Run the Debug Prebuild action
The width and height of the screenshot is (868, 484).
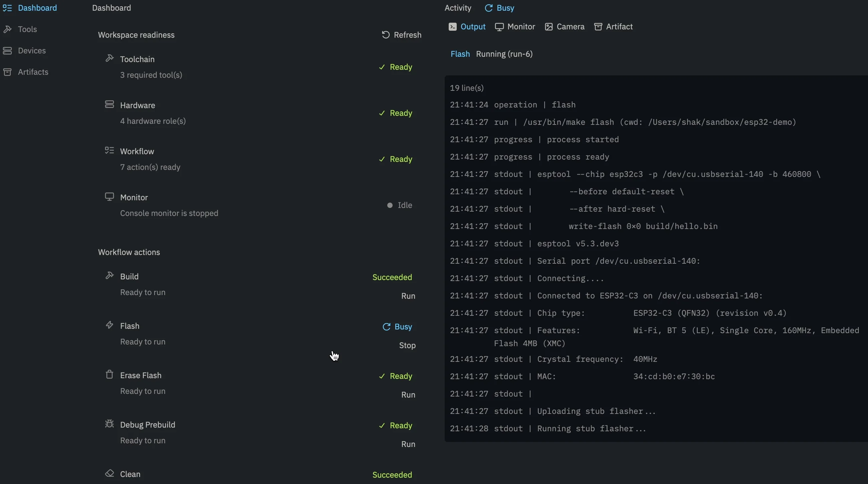click(x=408, y=444)
